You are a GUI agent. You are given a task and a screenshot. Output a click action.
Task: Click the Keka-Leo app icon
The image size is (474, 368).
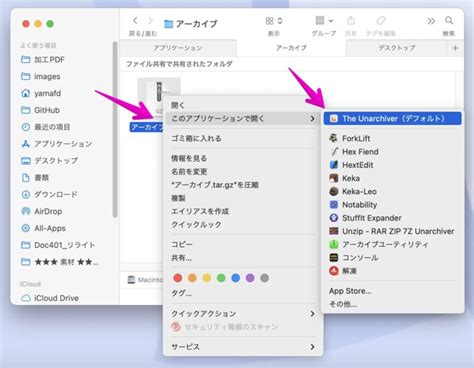[334, 191]
